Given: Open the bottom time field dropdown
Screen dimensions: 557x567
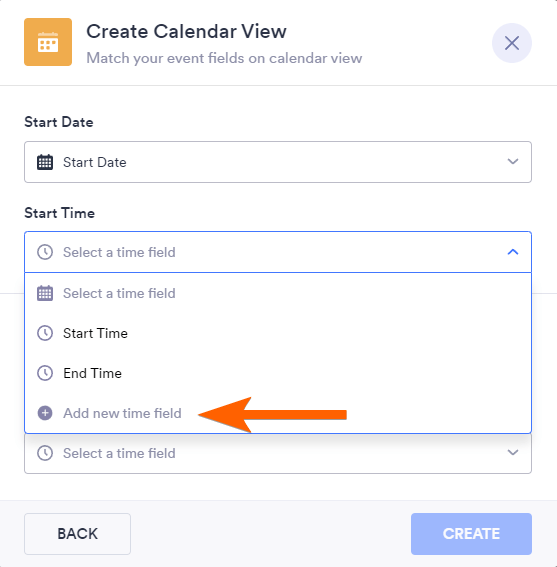Looking at the screenshot, I should click(x=278, y=453).
